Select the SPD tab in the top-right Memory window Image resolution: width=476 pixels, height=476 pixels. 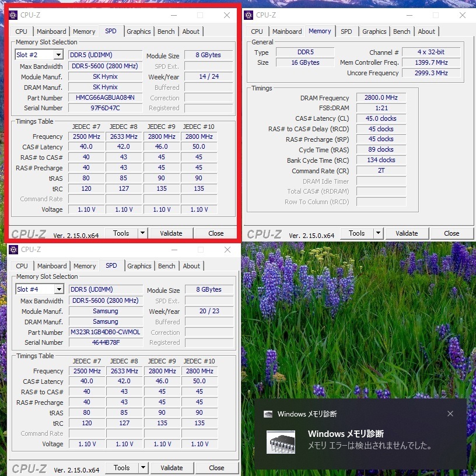click(x=346, y=32)
